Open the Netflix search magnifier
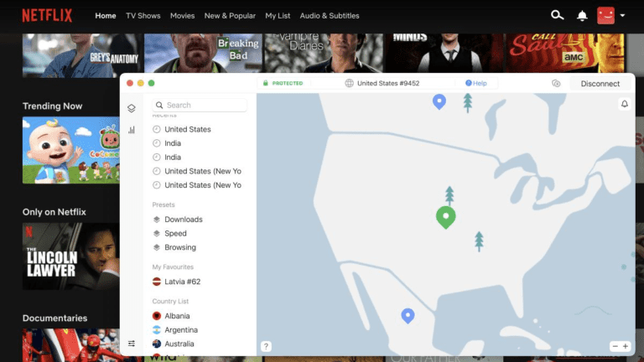Screen dimensions: 644x362 pyautogui.click(x=557, y=15)
